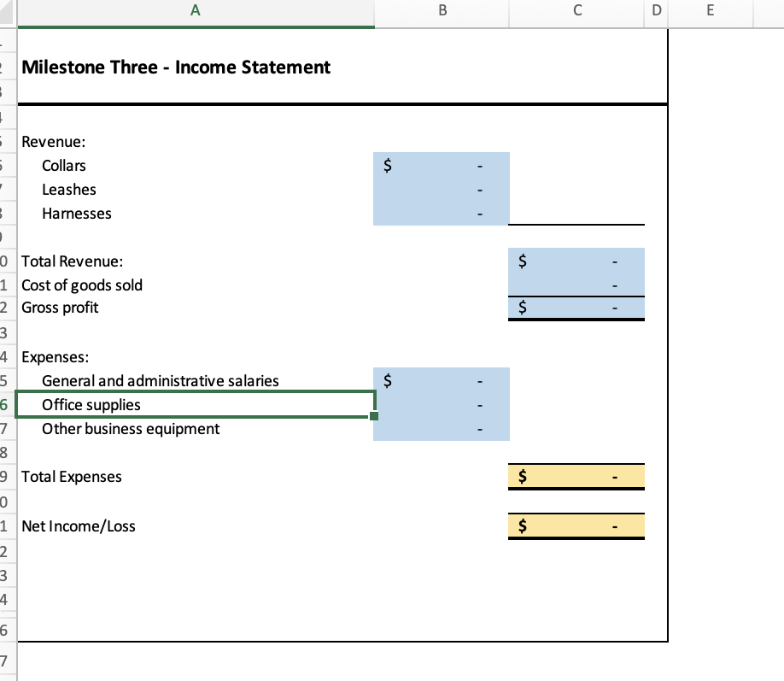Select column C header

pos(576,12)
